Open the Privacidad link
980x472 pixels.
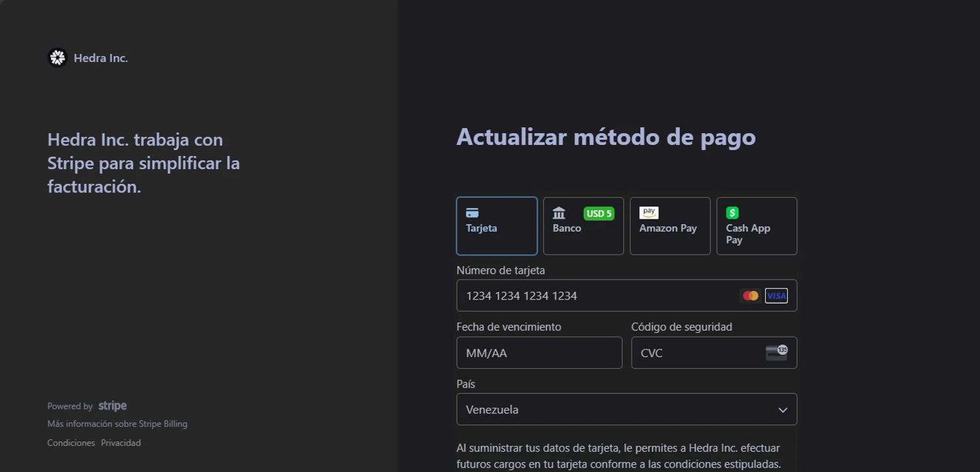121,443
